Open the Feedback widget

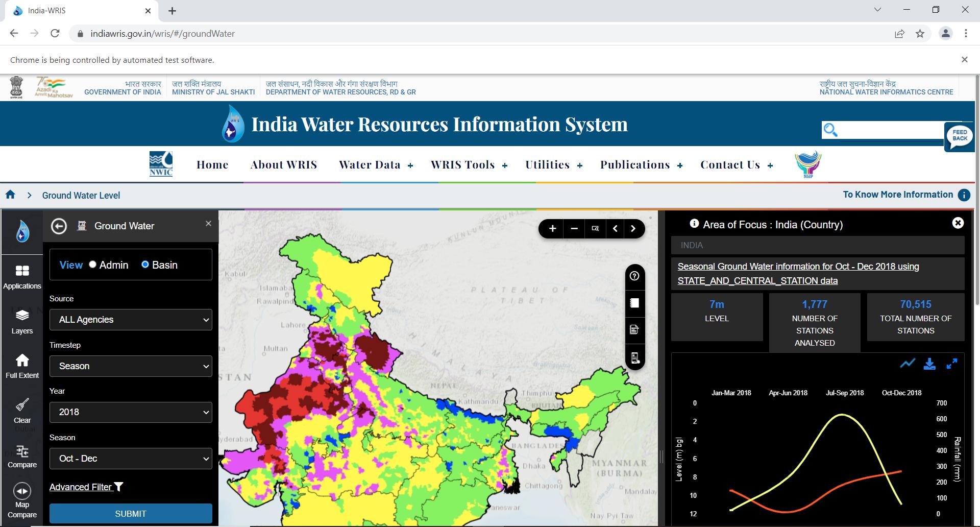click(x=960, y=136)
